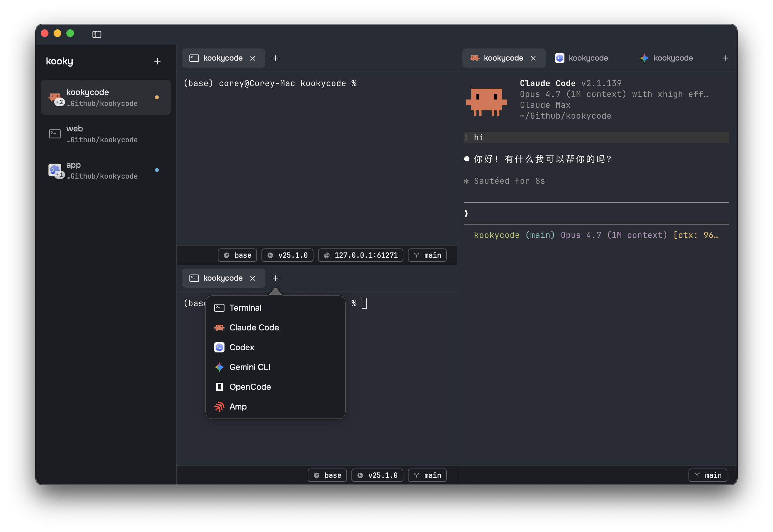The height and width of the screenshot is (532, 773).
Task: Click the 'kookycode (main)' status line text
Action: coord(514,235)
